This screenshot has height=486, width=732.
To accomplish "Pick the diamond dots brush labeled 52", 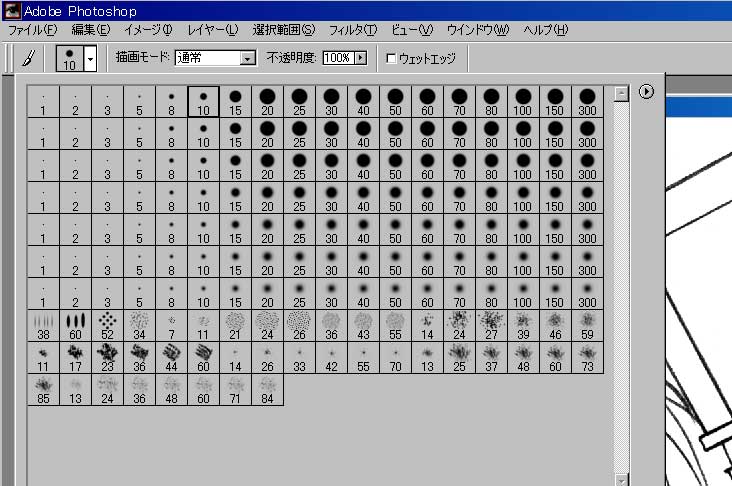I will tap(107, 326).
